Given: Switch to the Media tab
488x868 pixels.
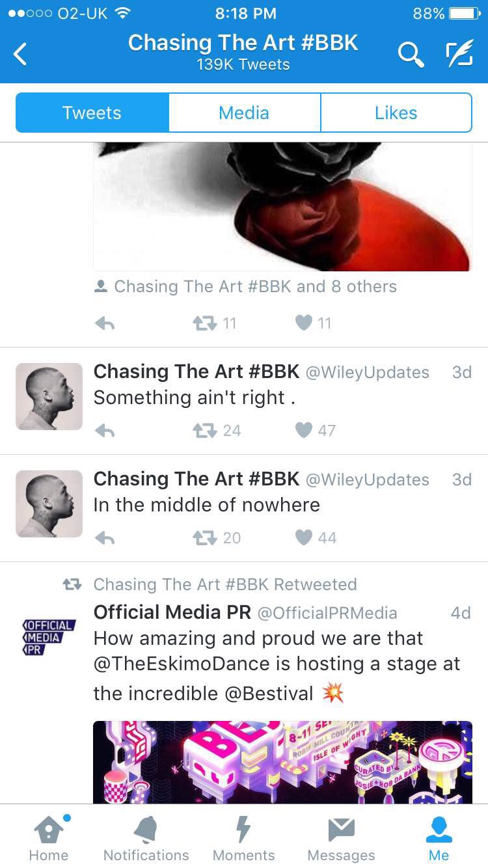Looking at the screenshot, I should [244, 113].
